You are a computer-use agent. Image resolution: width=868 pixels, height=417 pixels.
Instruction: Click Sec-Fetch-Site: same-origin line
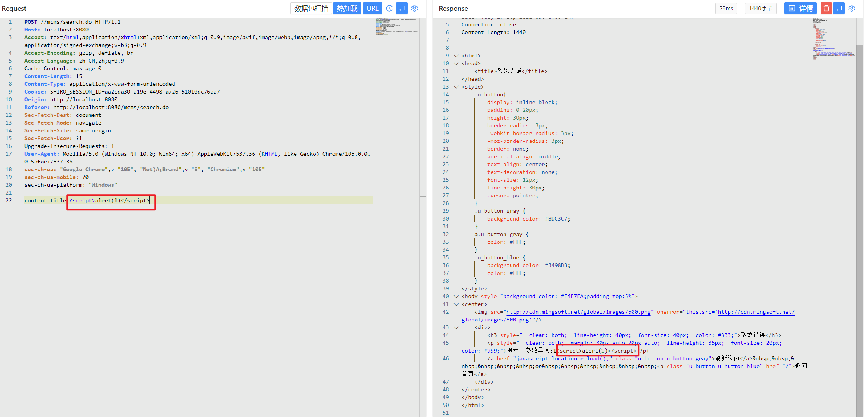tap(68, 130)
